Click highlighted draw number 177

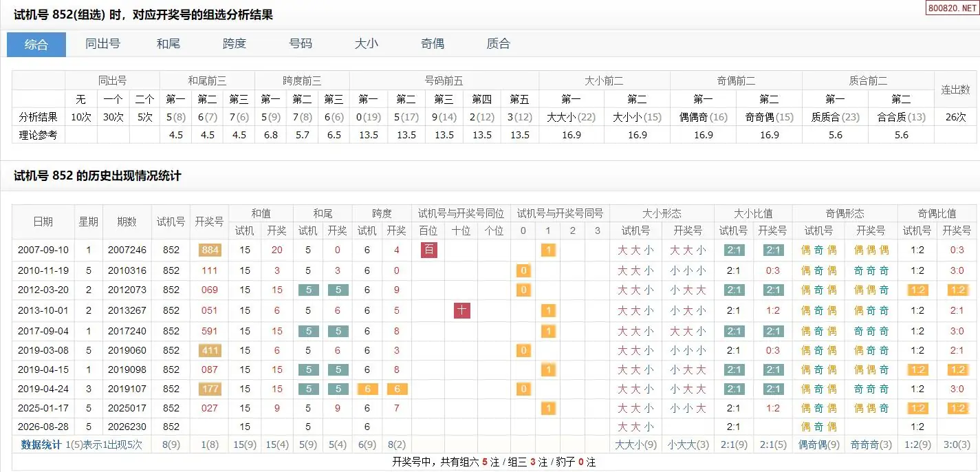click(x=210, y=389)
